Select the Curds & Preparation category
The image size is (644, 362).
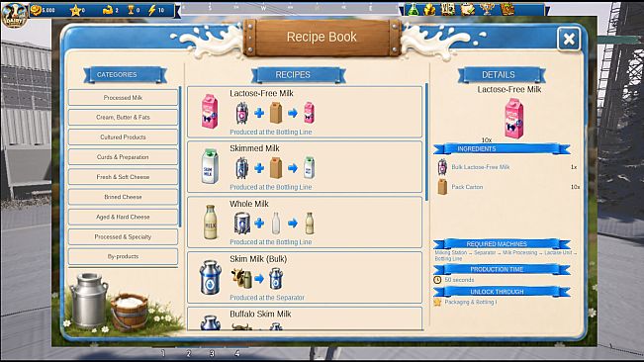click(x=123, y=157)
